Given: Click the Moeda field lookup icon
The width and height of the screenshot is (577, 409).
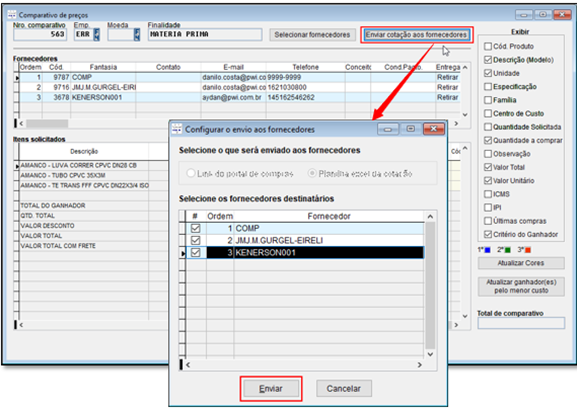Looking at the screenshot, I should [x=137, y=34].
